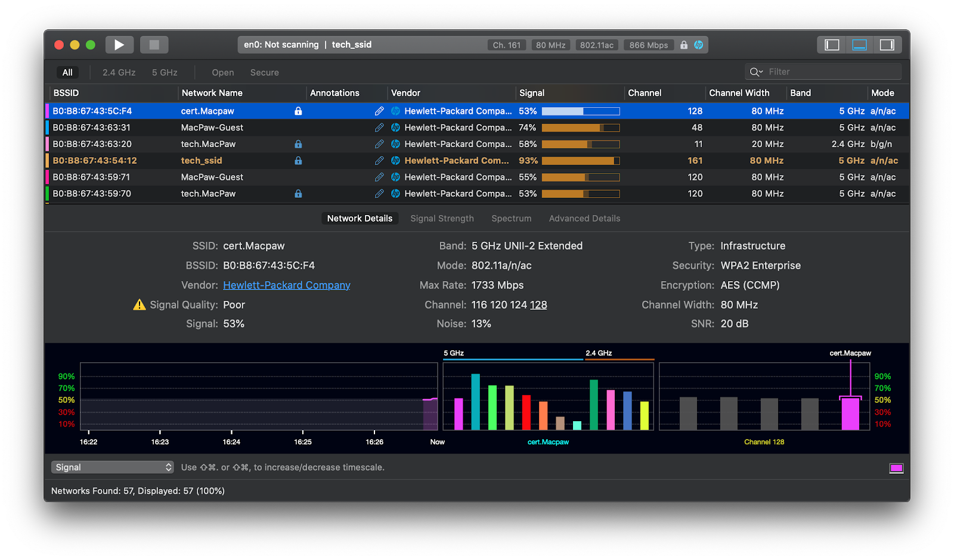Toggle the bottom details panel icon
Image resolution: width=954 pixels, height=560 pixels.
pos(859,45)
